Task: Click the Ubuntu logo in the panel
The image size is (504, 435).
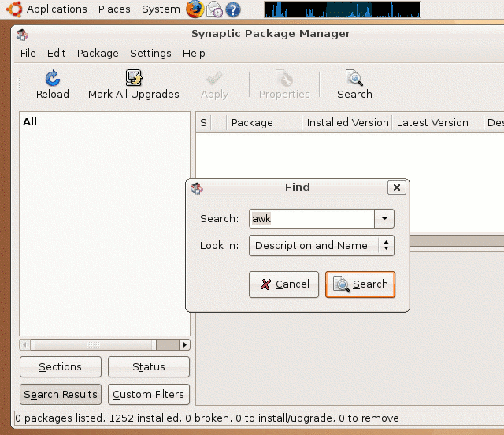Action: click(x=14, y=9)
